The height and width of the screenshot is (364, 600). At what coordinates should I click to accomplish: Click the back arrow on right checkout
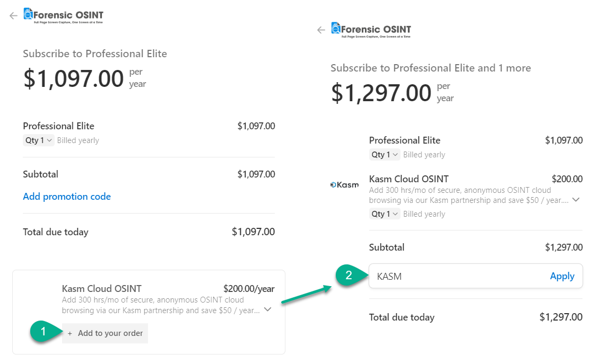click(x=321, y=30)
